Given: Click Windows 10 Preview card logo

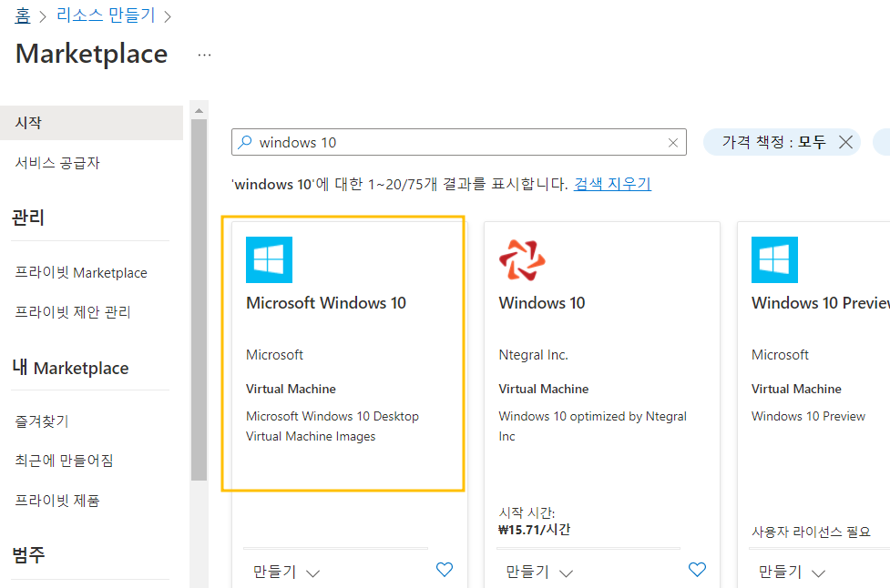Looking at the screenshot, I should (774, 259).
